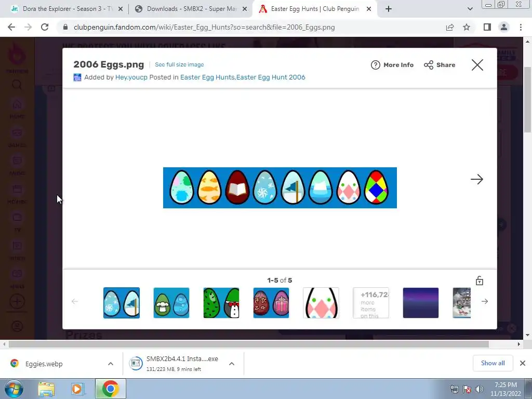Close the Easter Egg Hunts tab
Screen dimensions: 532x399
click(369, 9)
